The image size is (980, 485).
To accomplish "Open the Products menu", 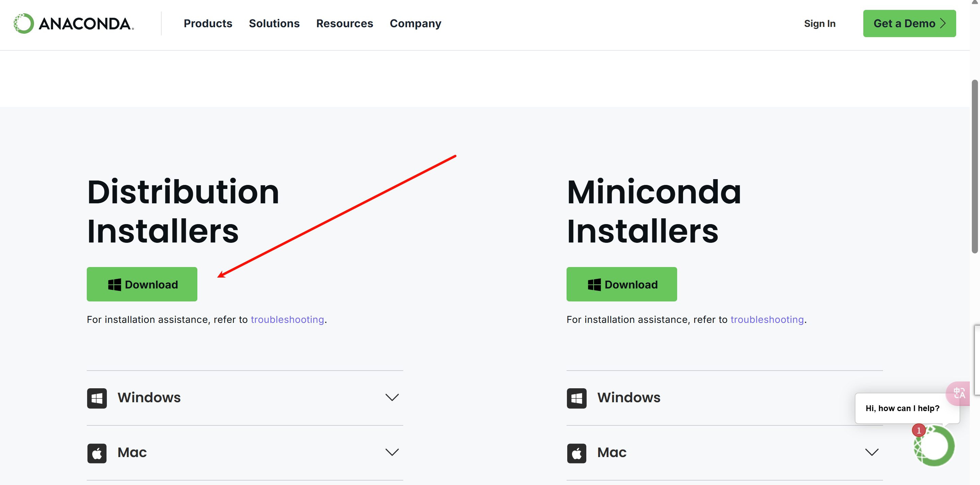I will pyautogui.click(x=208, y=24).
